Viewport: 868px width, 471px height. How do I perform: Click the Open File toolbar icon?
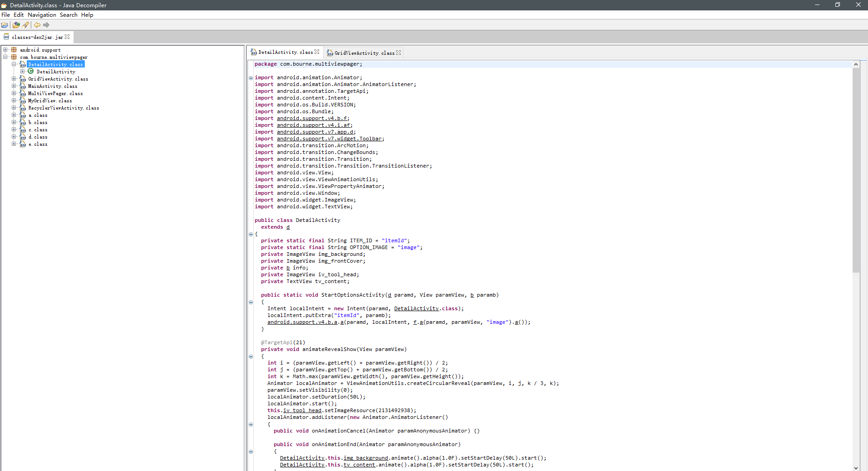click(x=5, y=25)
